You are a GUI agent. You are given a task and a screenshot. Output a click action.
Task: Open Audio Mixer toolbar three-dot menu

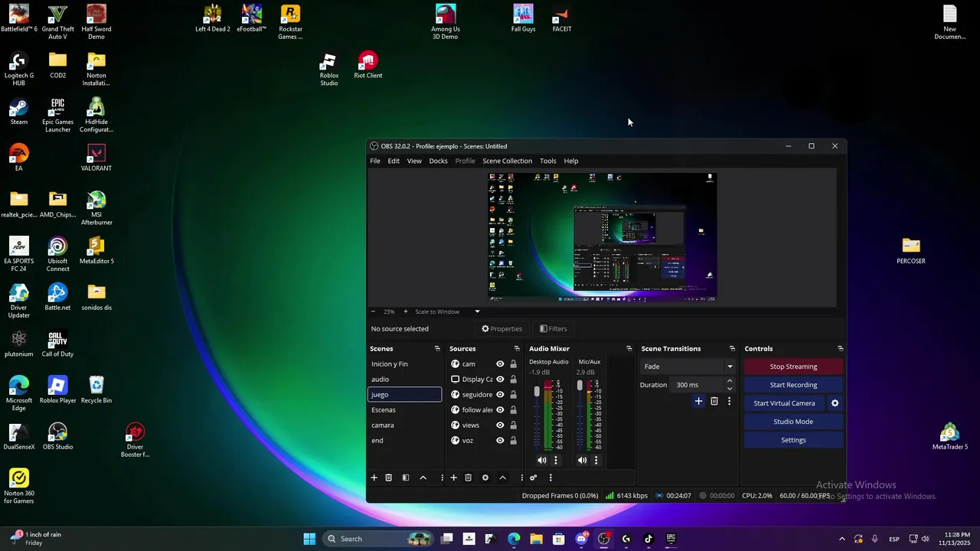click(550, 478)
